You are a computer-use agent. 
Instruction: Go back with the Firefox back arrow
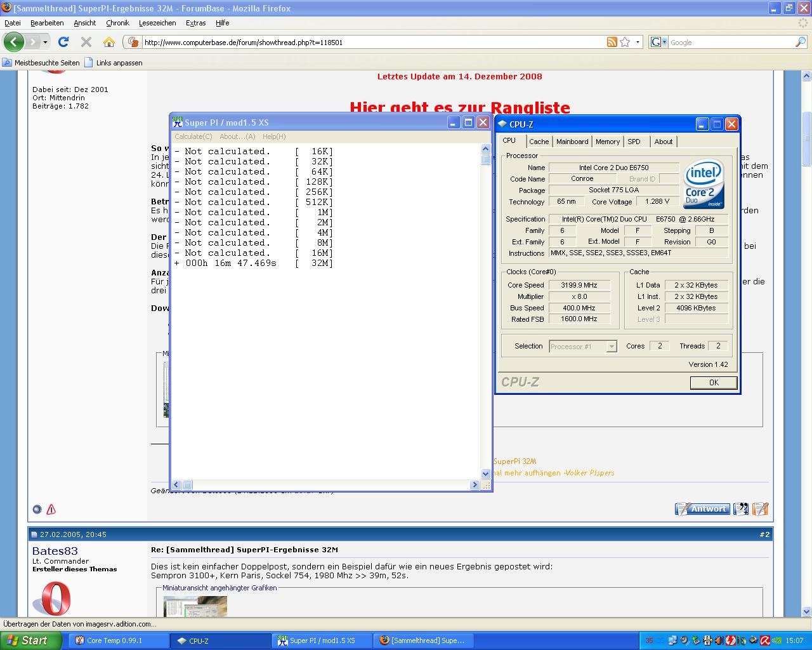pos(14,42)
